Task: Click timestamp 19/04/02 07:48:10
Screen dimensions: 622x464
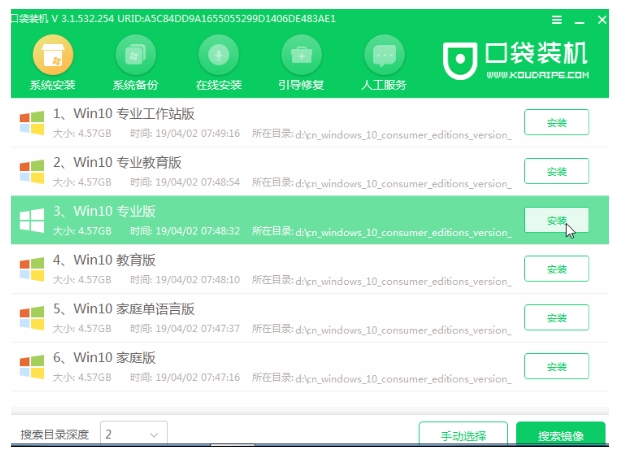Action: click(198, 280)
